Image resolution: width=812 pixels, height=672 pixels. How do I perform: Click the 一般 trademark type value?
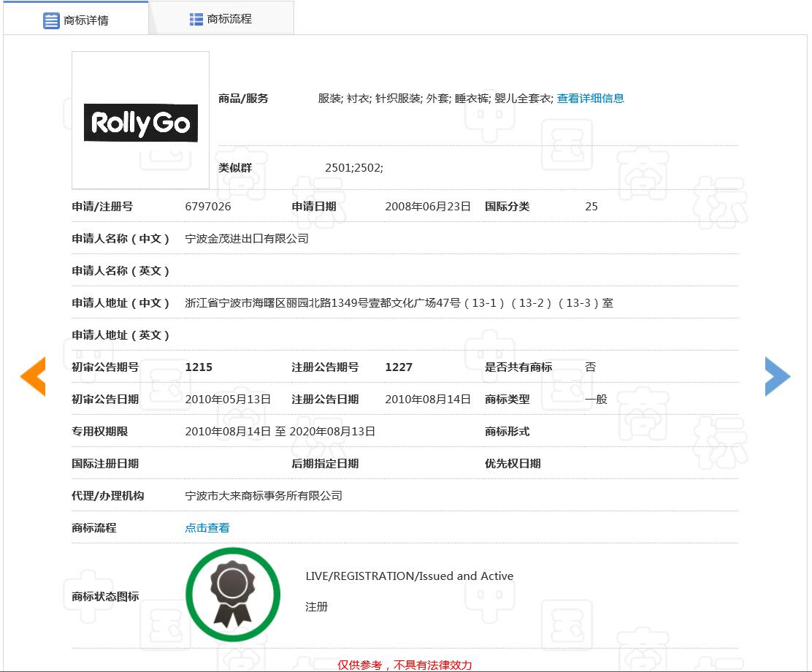[596, 400]
